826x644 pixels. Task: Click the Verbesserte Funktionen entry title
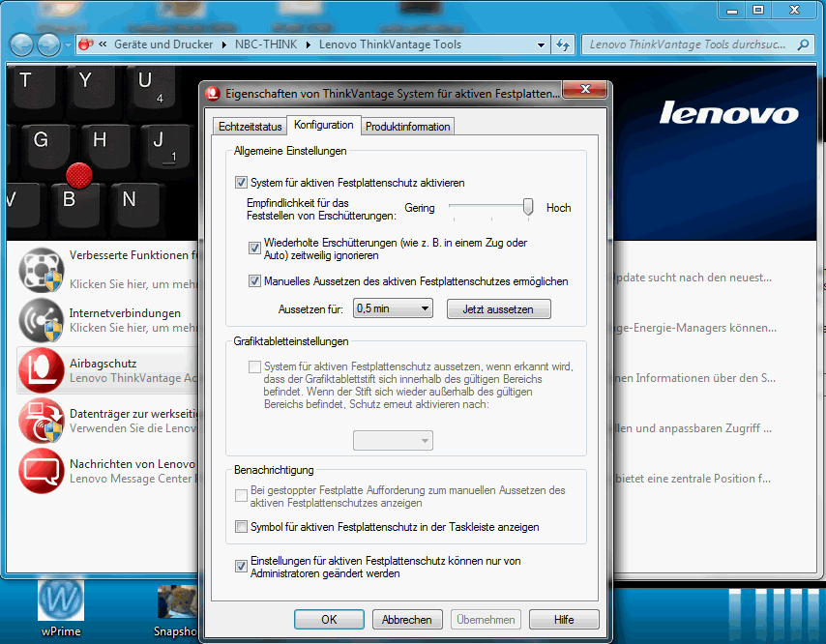[133, 255]
